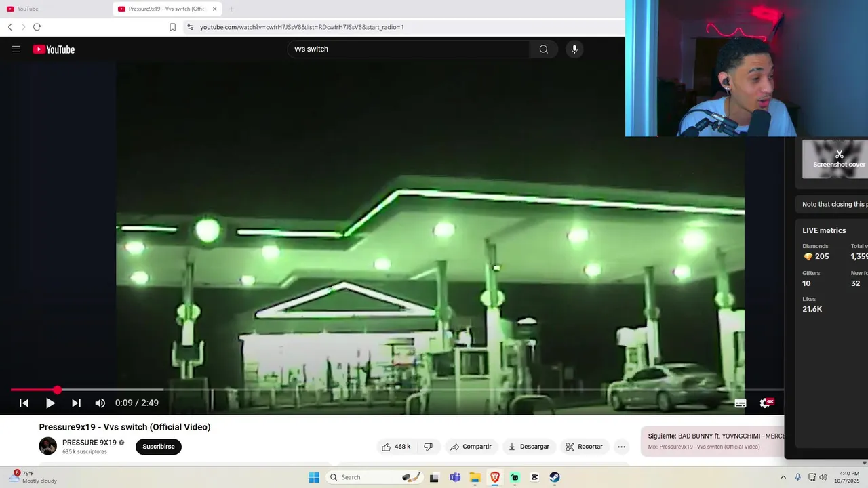This screenshot has height=488, width=868.
Task: Click Compartir share button
Action: tap(471, 447)
